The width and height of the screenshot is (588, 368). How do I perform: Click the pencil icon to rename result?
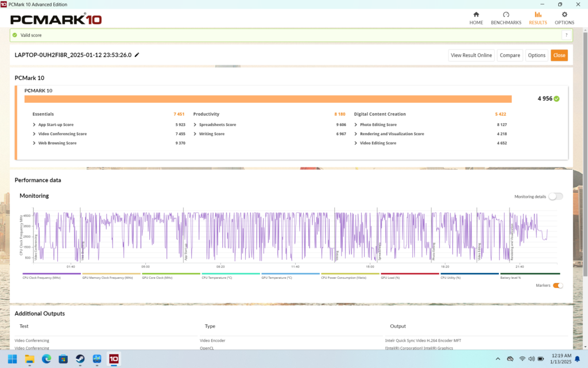tap(137, 55)
